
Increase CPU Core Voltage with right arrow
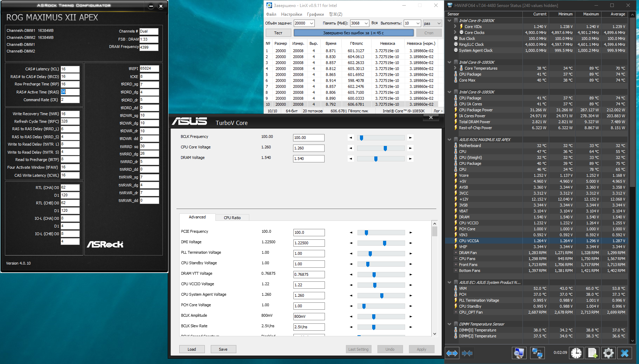pyautogui.click(x=410, y=148)
